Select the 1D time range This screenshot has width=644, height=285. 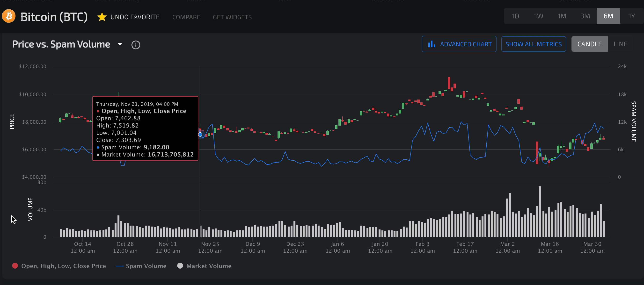pyautogui.click(x=515, y=16)
